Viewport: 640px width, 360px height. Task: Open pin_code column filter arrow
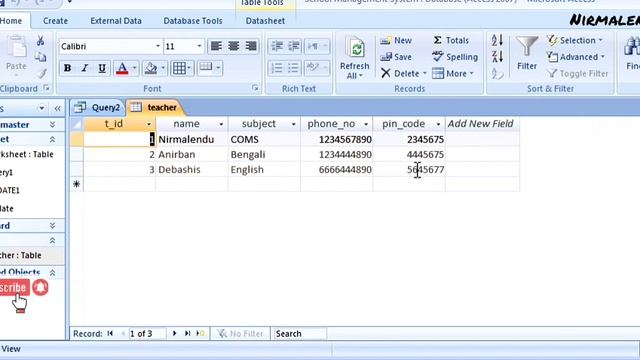coord(438,124)
